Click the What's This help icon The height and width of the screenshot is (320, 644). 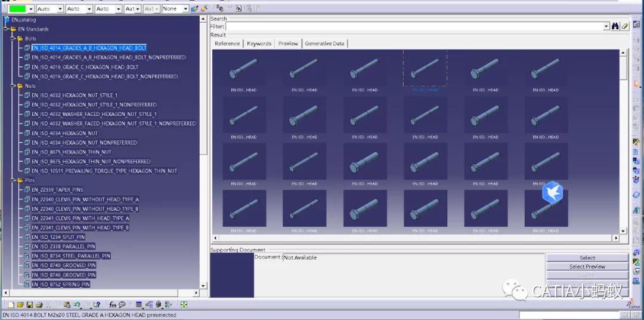point(97,305)
